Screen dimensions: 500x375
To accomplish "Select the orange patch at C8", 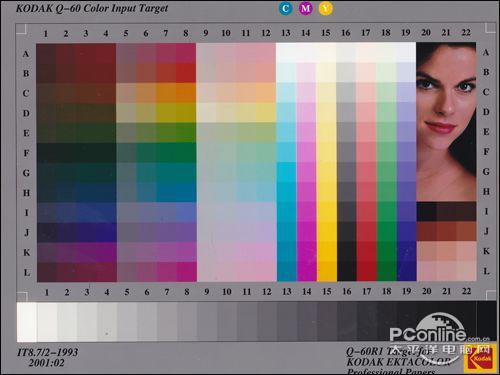I will 186,93.
